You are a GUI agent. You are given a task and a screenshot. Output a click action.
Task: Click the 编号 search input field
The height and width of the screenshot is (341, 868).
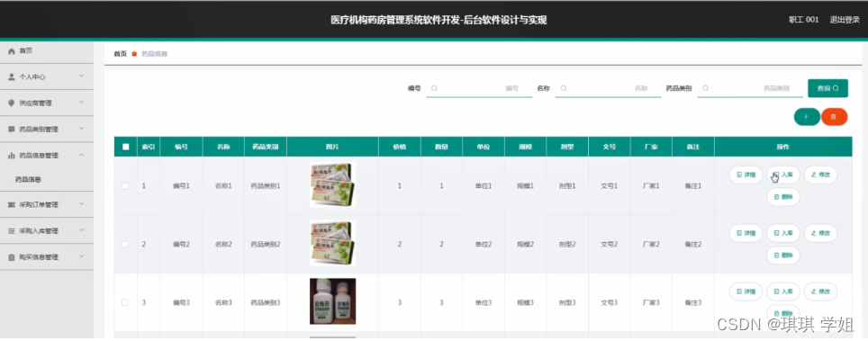pos(479,88)
